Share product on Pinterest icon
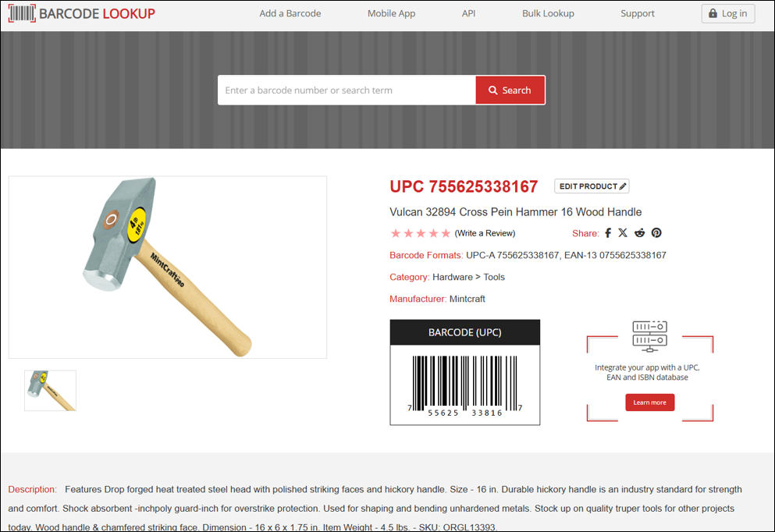This screenshot has width=775, height=532. click(x=656, y=232)
